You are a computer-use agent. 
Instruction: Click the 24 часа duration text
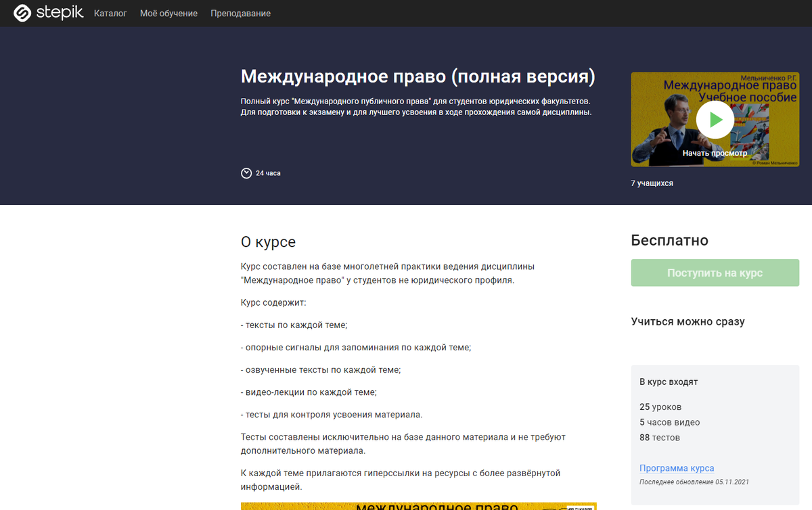268,173
